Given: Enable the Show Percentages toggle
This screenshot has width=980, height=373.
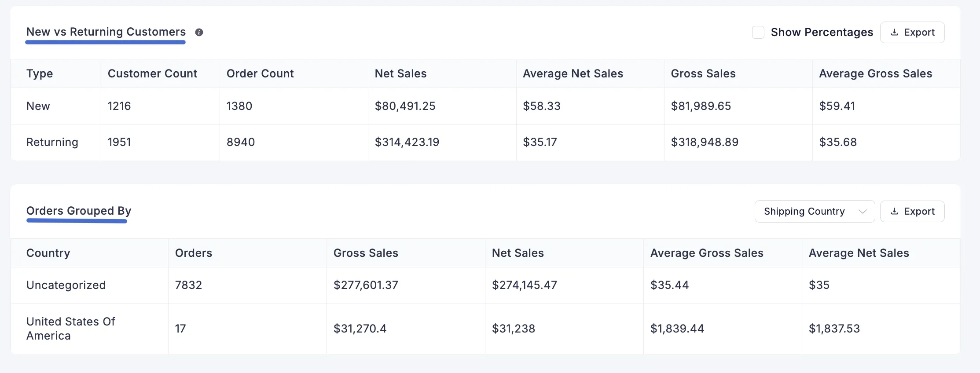Looking at the screenshot, I should tap(758, 32).
